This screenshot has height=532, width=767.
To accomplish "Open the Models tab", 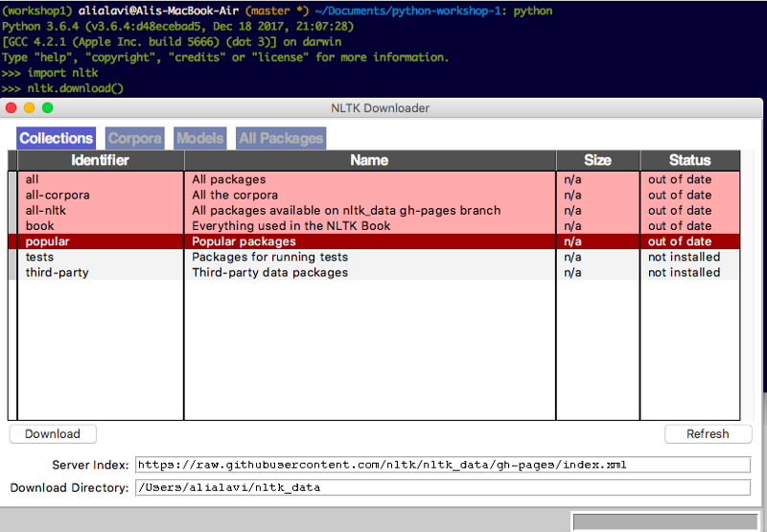I will (200, 138).
